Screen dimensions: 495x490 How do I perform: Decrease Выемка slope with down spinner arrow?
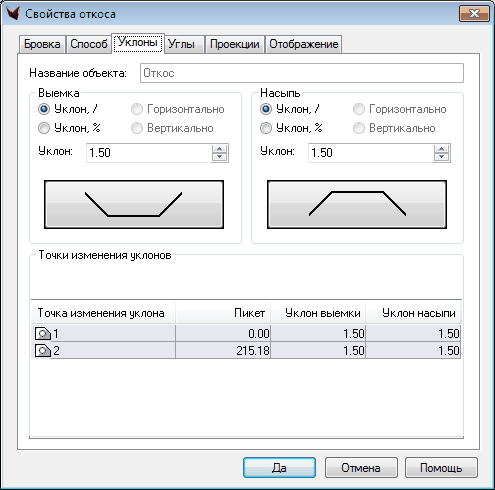pos(220,157)
